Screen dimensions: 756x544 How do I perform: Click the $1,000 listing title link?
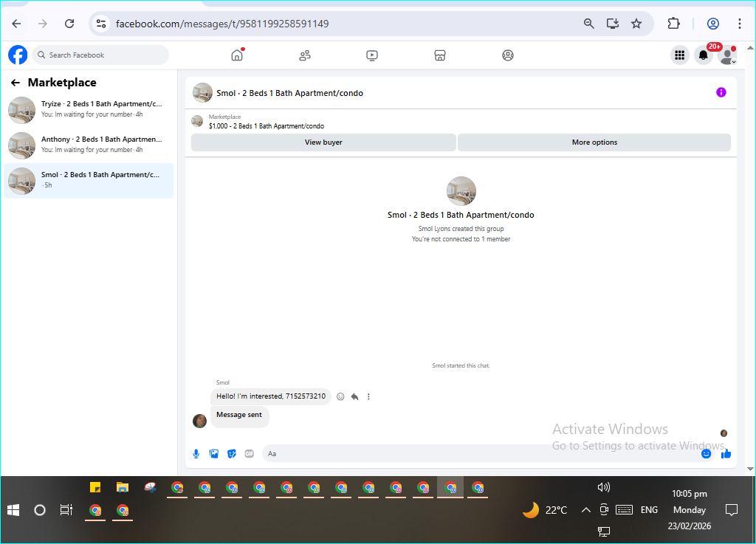click(266, 126)
